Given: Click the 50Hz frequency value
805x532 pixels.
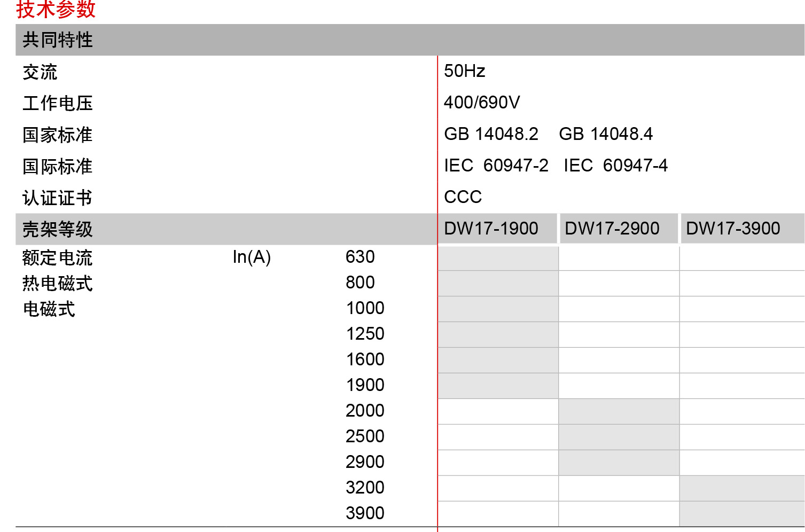Looking at the screenshot, I should click(464, 71).
